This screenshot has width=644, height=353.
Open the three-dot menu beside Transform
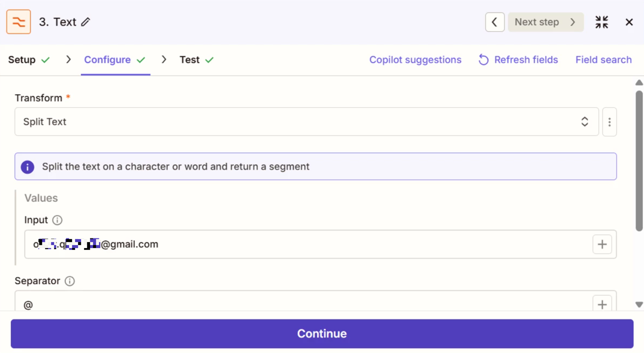[609, 122]
